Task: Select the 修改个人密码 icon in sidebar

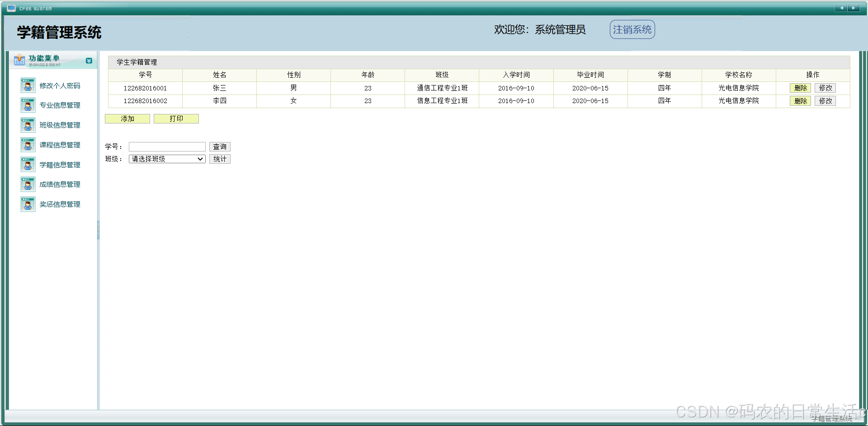Action: tap(28, 85)
